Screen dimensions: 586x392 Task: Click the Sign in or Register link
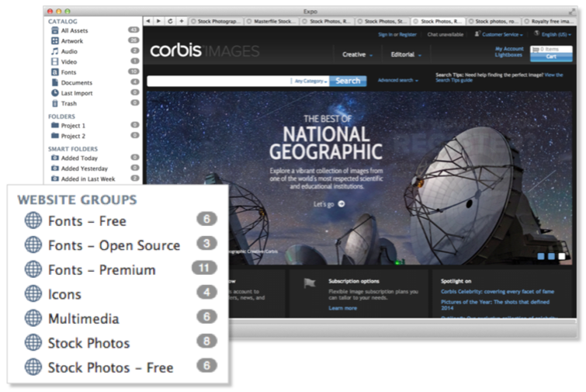397,34
